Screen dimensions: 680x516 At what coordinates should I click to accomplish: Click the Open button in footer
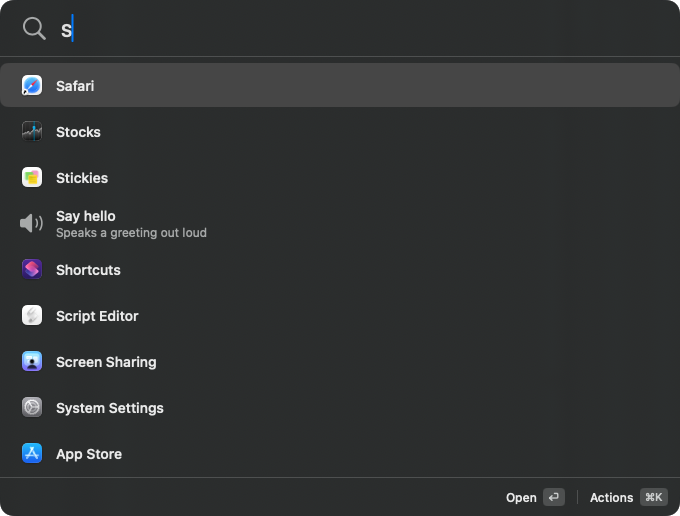[521, 497]
